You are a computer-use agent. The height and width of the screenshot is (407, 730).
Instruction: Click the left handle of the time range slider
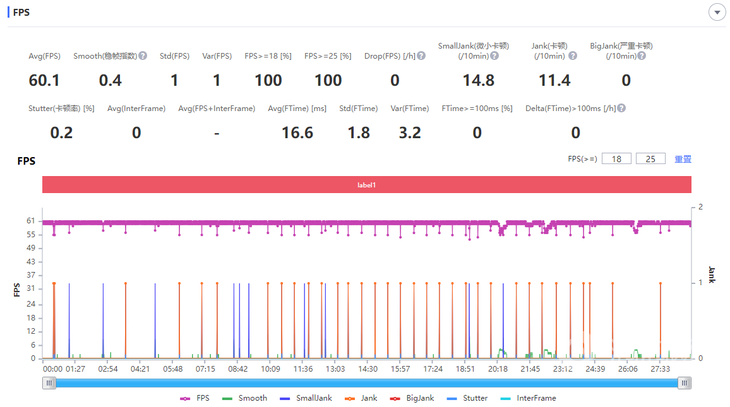pos(48,382)
